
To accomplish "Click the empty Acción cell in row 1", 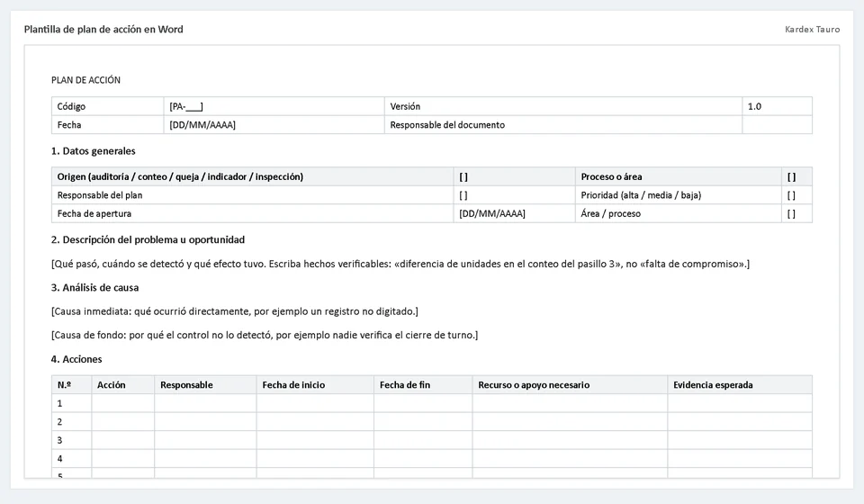I will click(x=123, y=403).
